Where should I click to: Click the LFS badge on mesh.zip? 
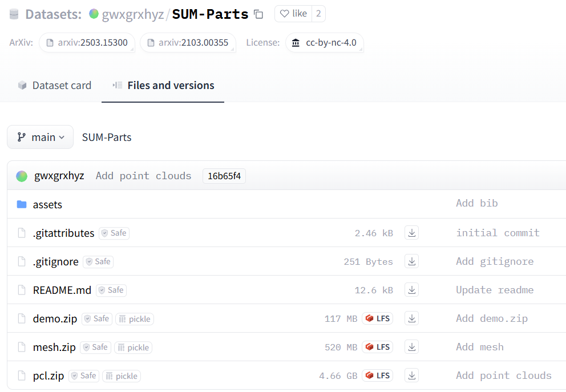(x=377, y=347)
